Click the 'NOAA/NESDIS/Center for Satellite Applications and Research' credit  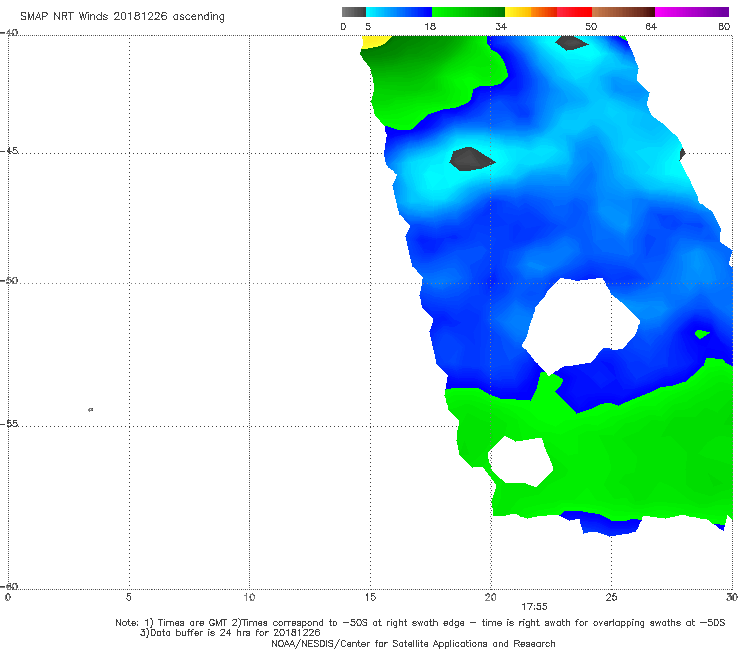point(413,644)
